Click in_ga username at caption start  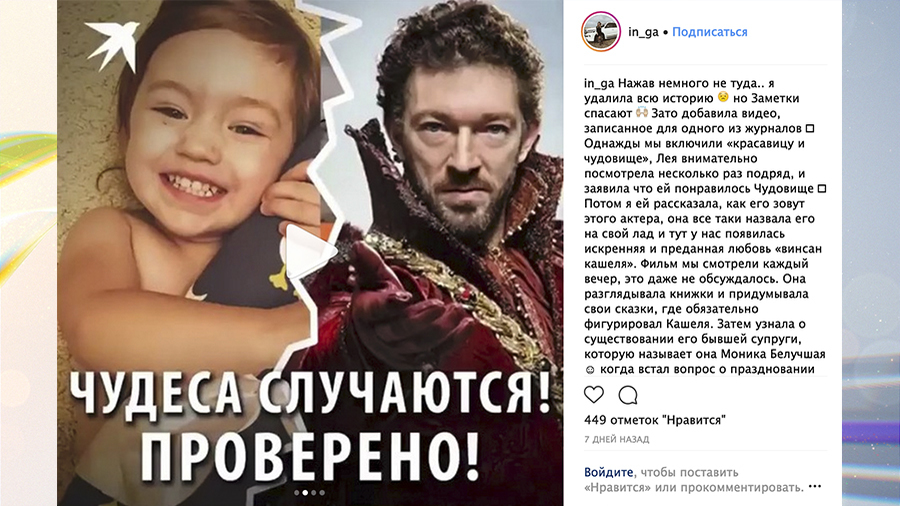pyautogui.click(x=599, y=84)
